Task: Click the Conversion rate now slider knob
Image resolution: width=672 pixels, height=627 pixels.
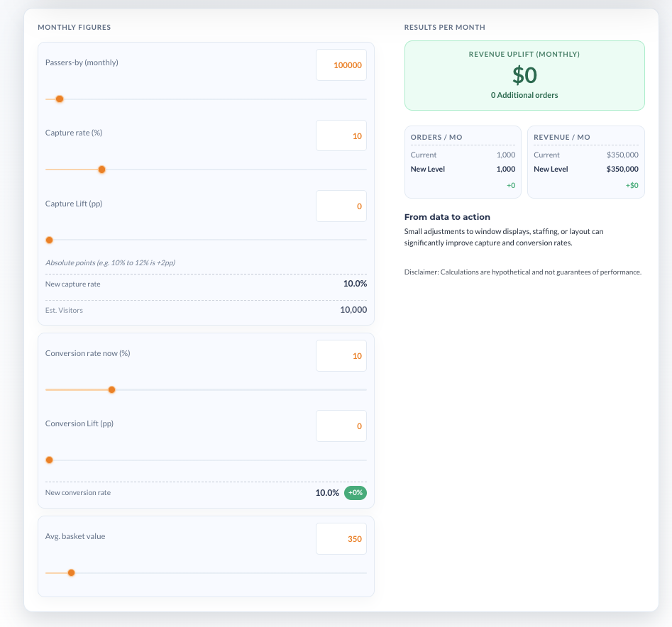Action: [111, 389]
